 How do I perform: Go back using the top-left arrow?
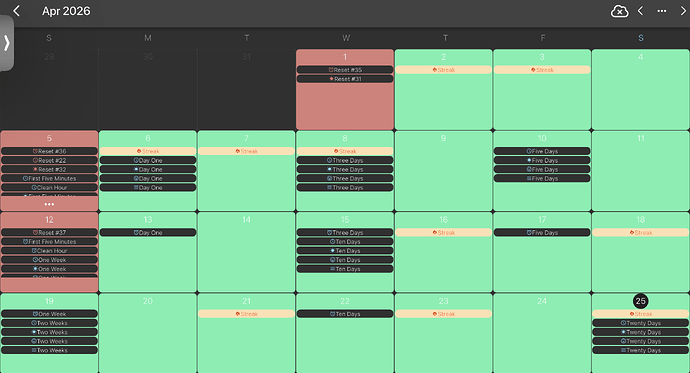(x=17, y=11)
